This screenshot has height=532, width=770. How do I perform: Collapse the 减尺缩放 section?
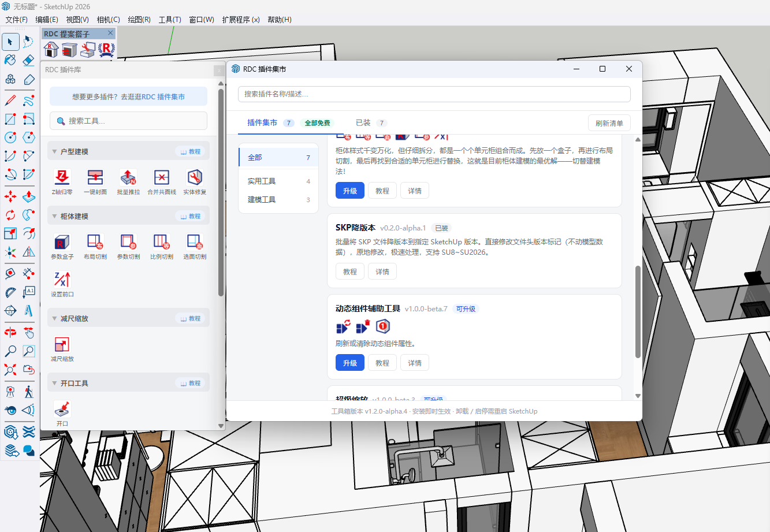[x=54, y=319]
